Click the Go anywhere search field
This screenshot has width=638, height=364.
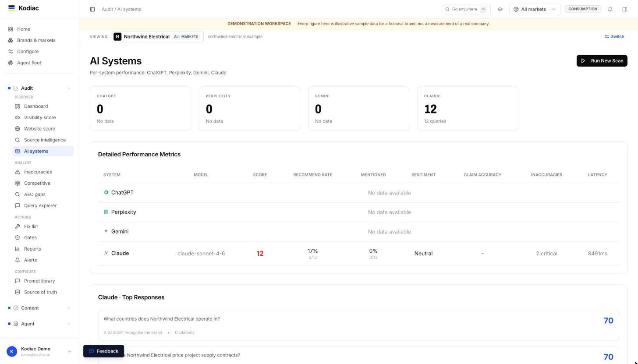466,9
